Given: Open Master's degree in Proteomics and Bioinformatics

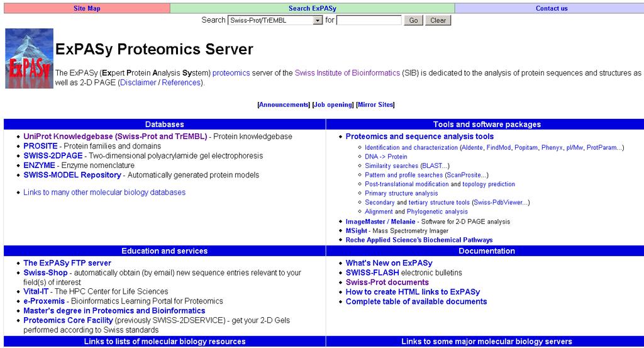Looking at the screenshot, I should (x=114, y=311).
